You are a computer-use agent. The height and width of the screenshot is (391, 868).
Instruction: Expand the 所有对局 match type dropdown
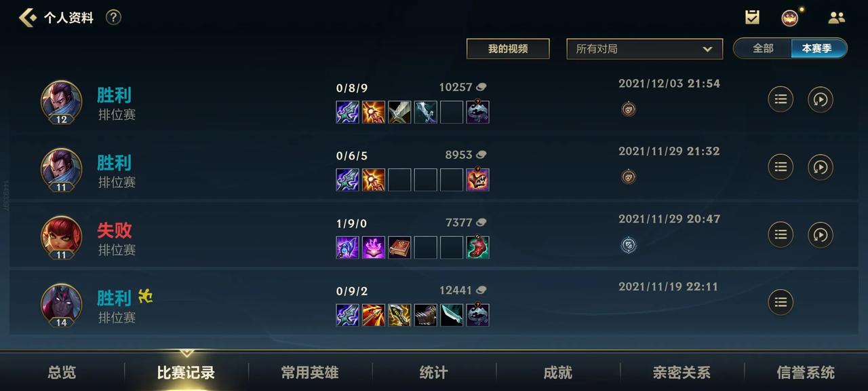[x=643, y=49]
